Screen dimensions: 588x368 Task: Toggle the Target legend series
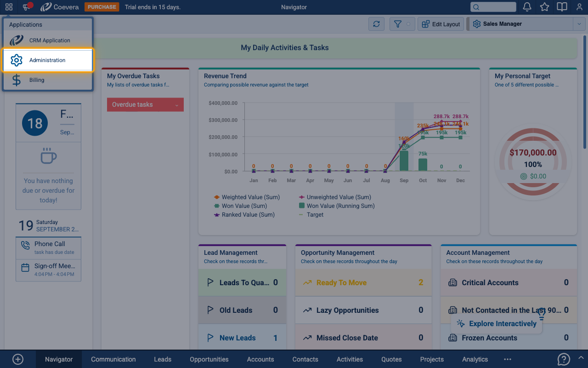pyautogui.click(x=311, y=214)
